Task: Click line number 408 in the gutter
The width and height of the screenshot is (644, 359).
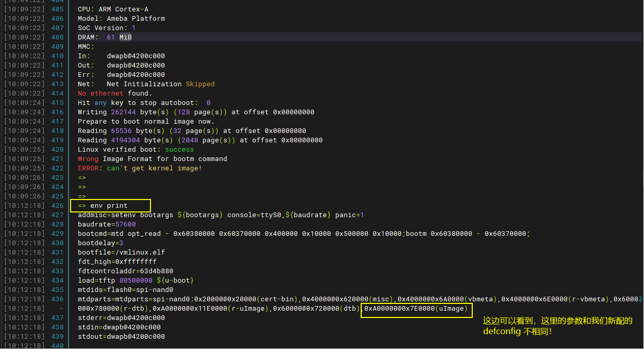Action: pos(58,37)
